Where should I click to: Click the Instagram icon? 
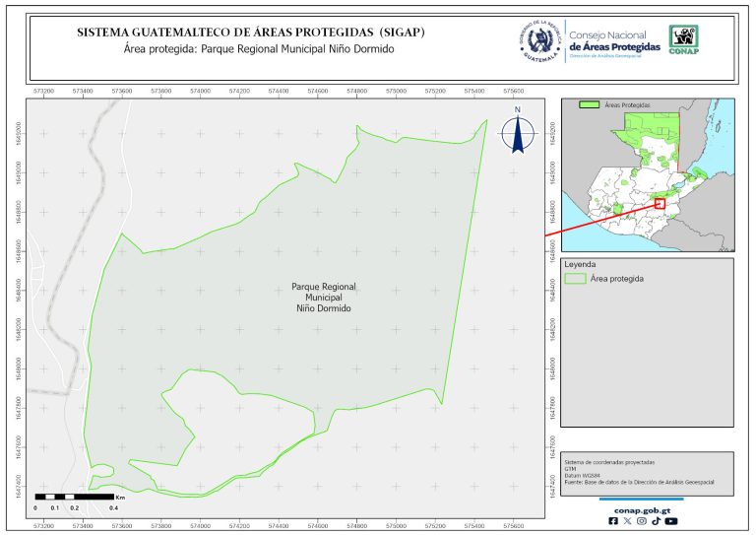pos(642,521)
